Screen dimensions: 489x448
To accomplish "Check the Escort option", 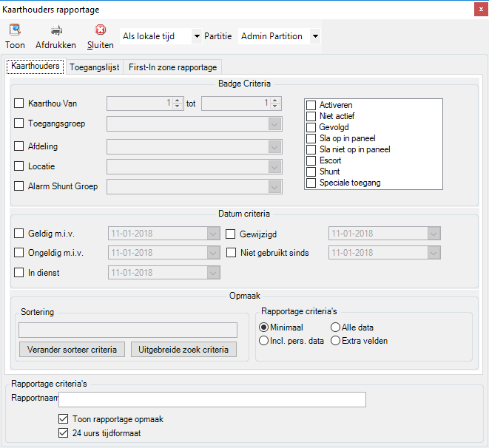I will tap(311, 160).
